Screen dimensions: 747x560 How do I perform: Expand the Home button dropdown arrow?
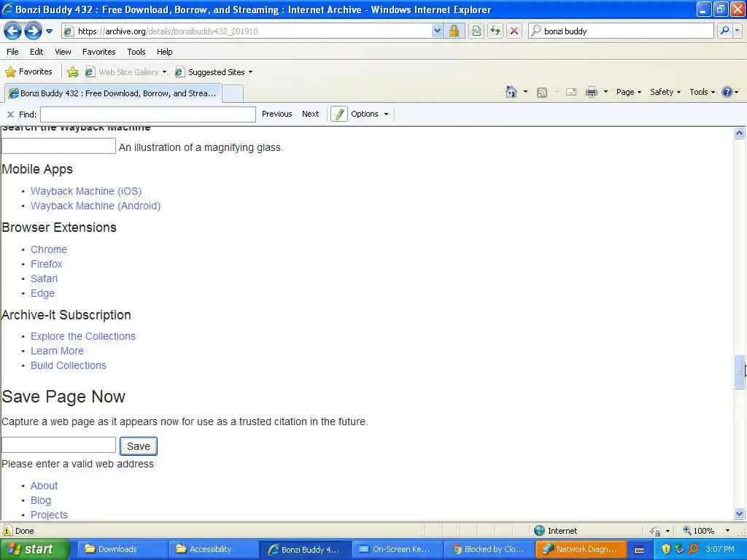coord(525,92)
